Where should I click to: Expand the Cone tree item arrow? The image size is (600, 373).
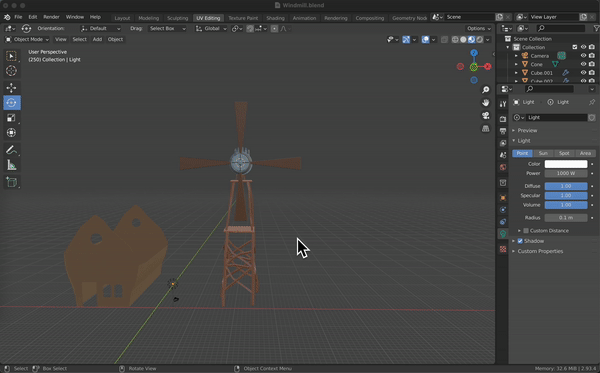[x=516, y=64]
